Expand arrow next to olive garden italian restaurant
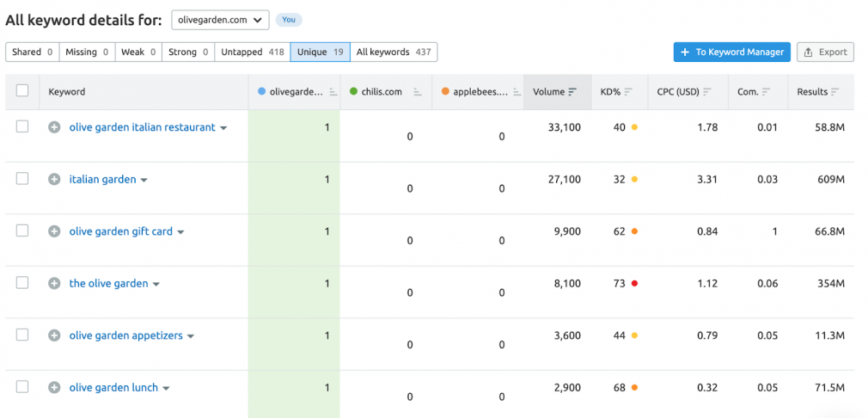 click(223, 128)
